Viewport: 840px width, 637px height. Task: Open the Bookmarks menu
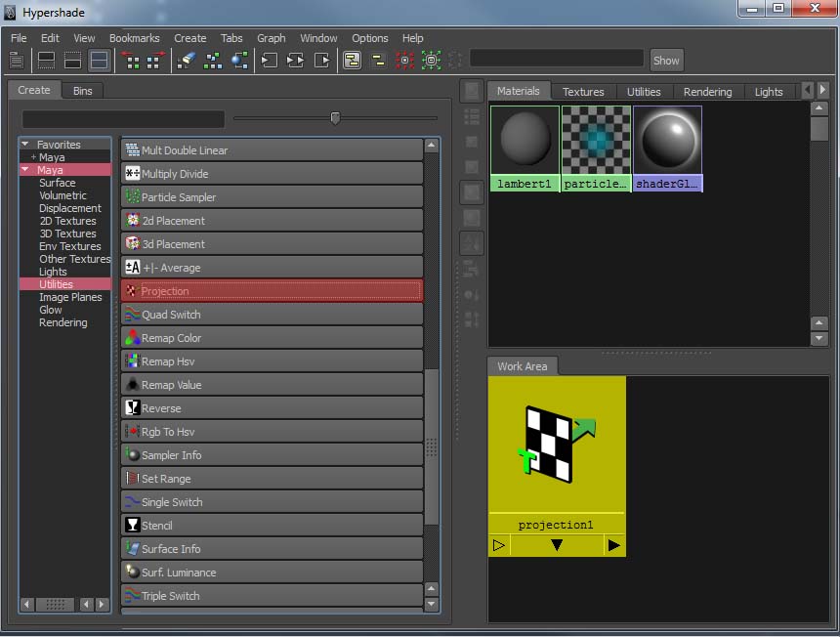135,38
